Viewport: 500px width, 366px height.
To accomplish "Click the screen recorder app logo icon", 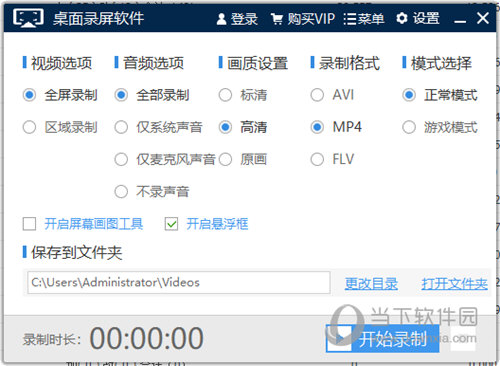I will point(28,18).
